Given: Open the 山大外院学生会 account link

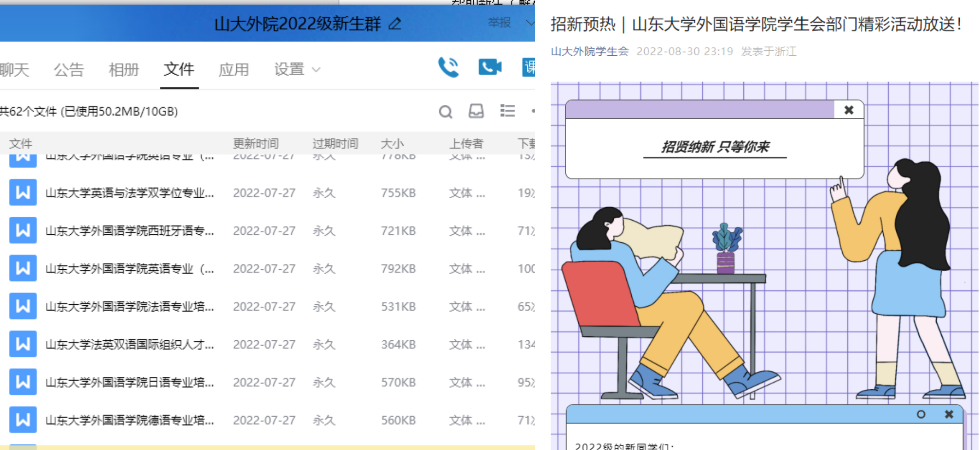Looking at the screenshot, I should pos(589,52).
